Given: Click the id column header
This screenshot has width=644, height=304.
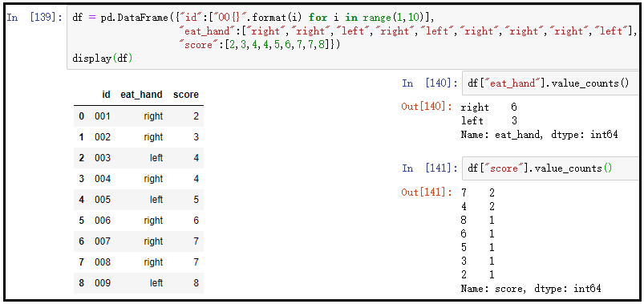Looking at the screenshot, I should coord(106,95).
